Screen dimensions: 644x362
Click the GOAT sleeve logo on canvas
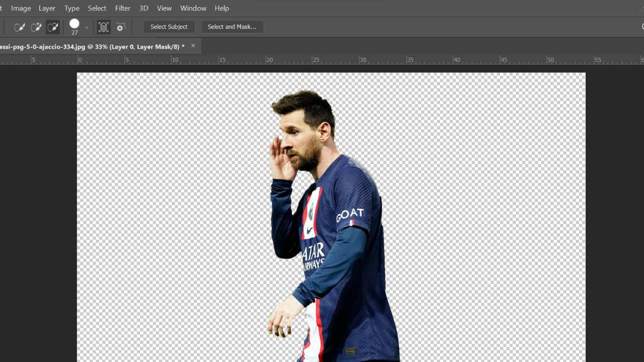(x=350, y=215)
